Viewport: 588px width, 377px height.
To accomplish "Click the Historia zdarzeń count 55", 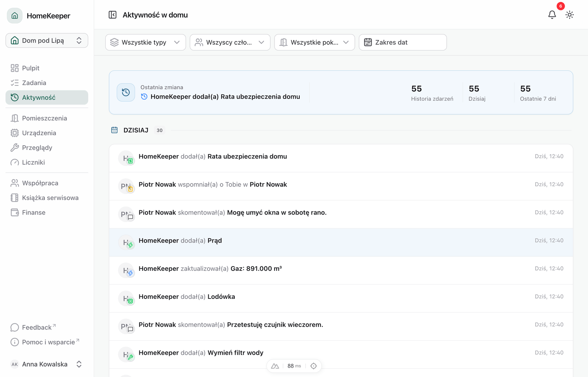I will (416, 89).
